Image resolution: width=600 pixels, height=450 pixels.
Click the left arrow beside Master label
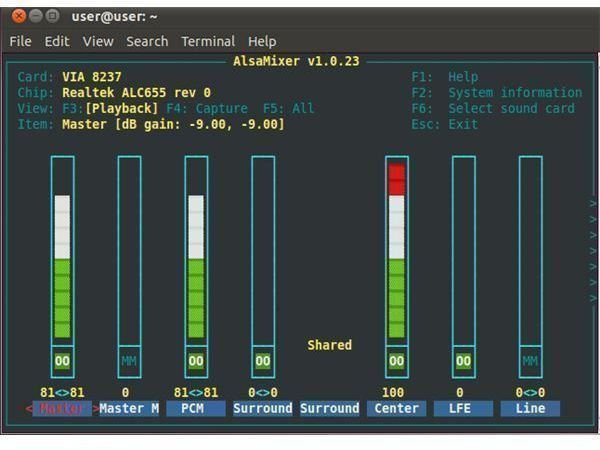coord(29,409)
